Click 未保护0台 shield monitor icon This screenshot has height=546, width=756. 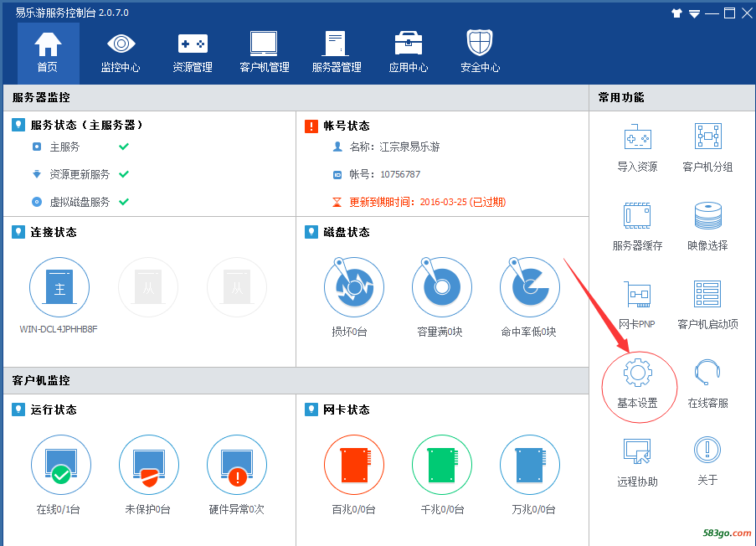149,465
